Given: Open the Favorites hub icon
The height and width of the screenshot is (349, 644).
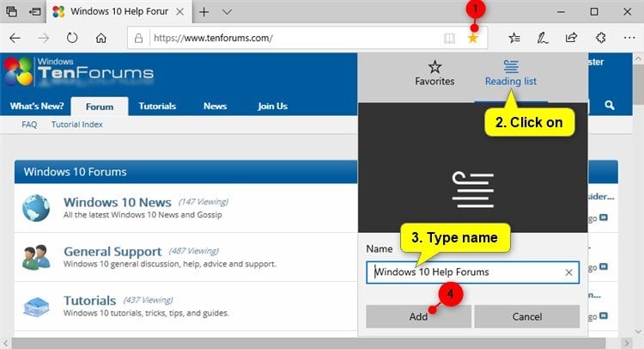Looking at the screenshot, I should 514,38.
